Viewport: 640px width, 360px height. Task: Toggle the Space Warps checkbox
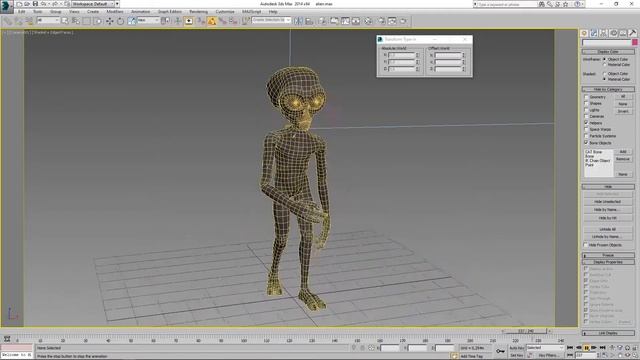(587, 129)
